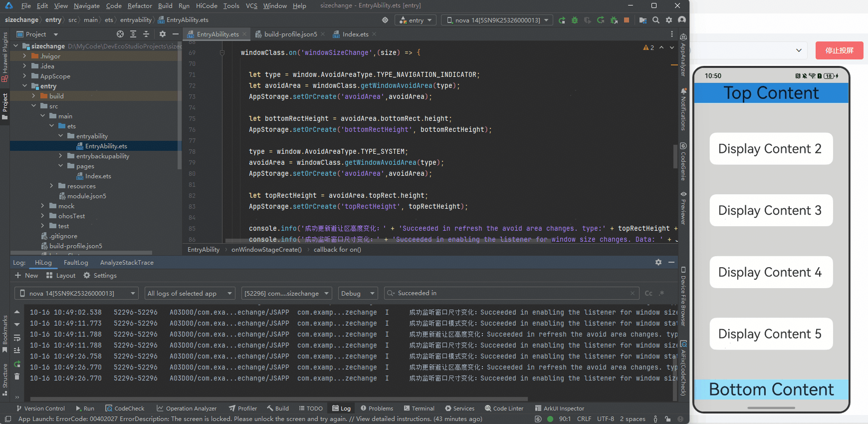Click the user account avatar icon
The image size is (868, 424).
point(682,20)
